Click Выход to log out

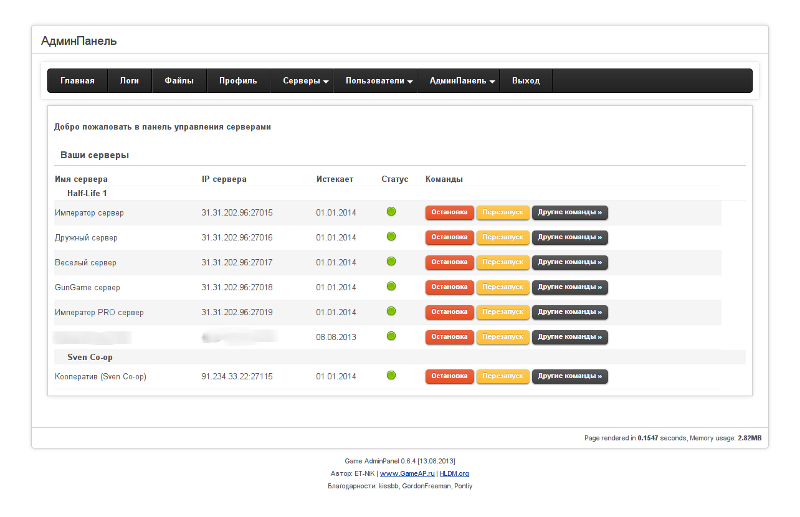(x=525, y=81)
